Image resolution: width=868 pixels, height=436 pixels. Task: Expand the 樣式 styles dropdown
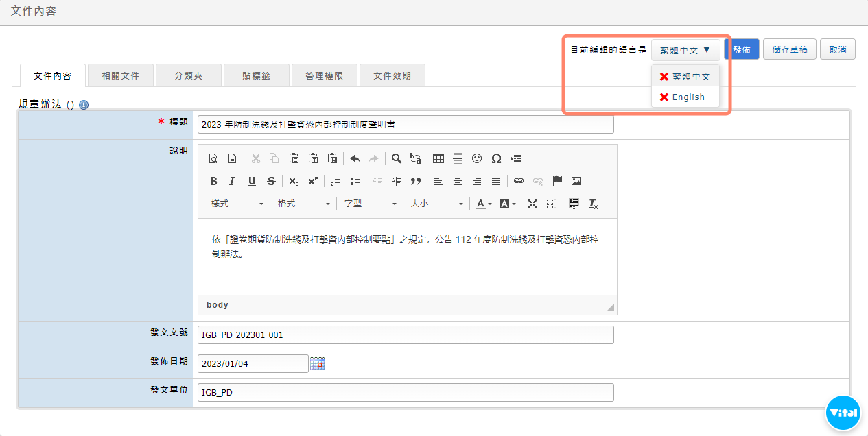(x=237, y=204)
